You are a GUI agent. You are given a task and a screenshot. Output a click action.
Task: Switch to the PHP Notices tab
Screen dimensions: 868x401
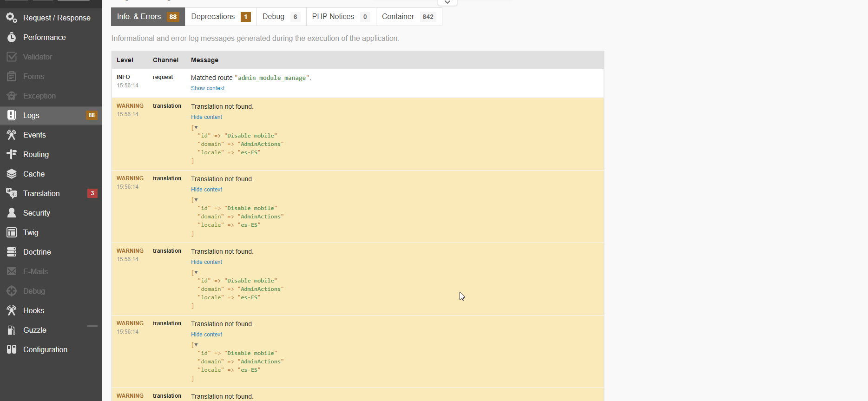341,17
